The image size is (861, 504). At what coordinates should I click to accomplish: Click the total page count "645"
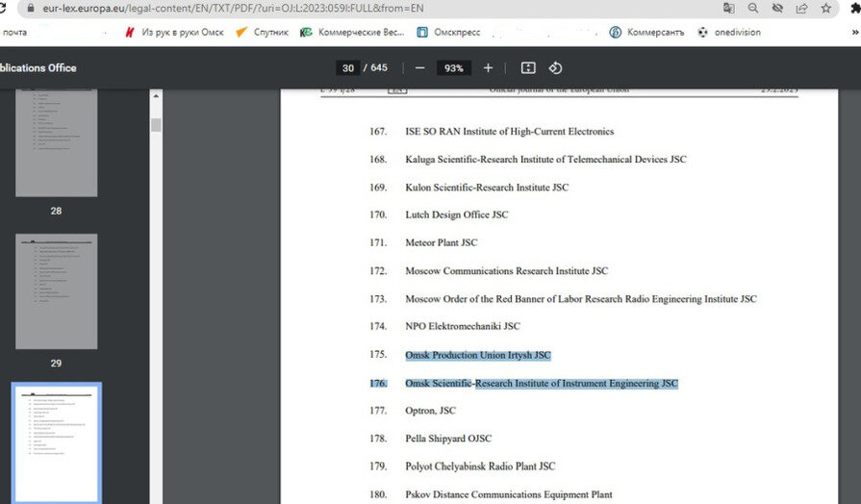(379, 67)
